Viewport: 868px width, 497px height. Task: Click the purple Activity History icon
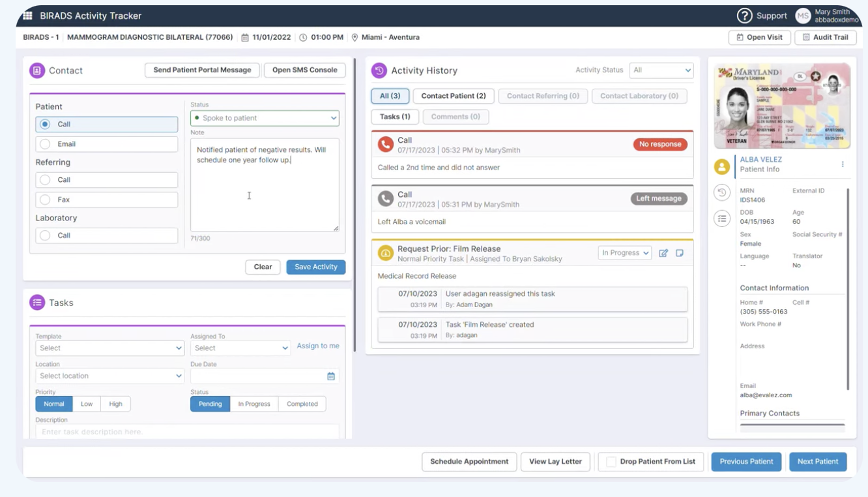(x=379, y=70)
